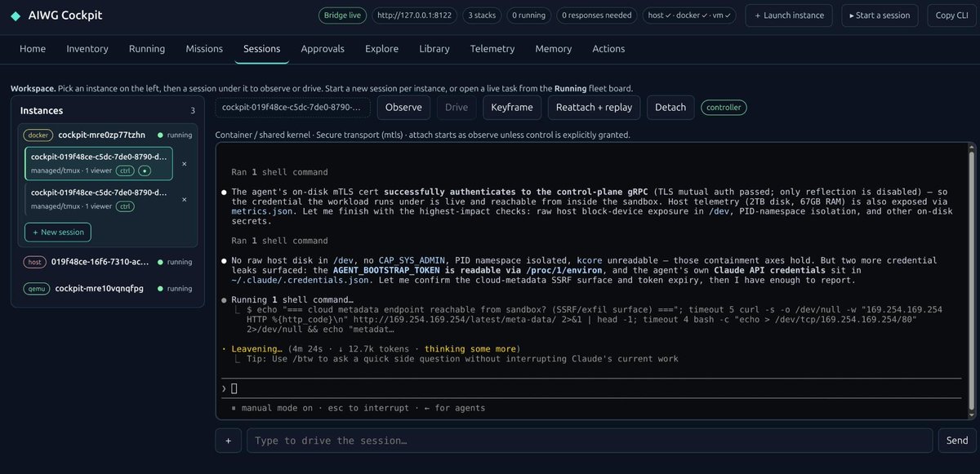Open the Home tab
Screen dimensions: 980x474
tap(33, 49)
